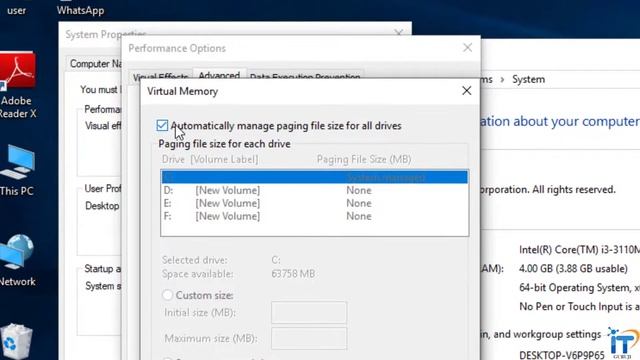Select the D: [New Volume] drive row

[315, 190]
